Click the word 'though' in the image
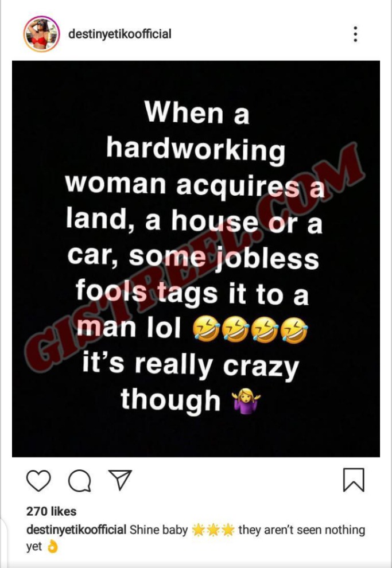The image size is (392, 568). point(170,400)
